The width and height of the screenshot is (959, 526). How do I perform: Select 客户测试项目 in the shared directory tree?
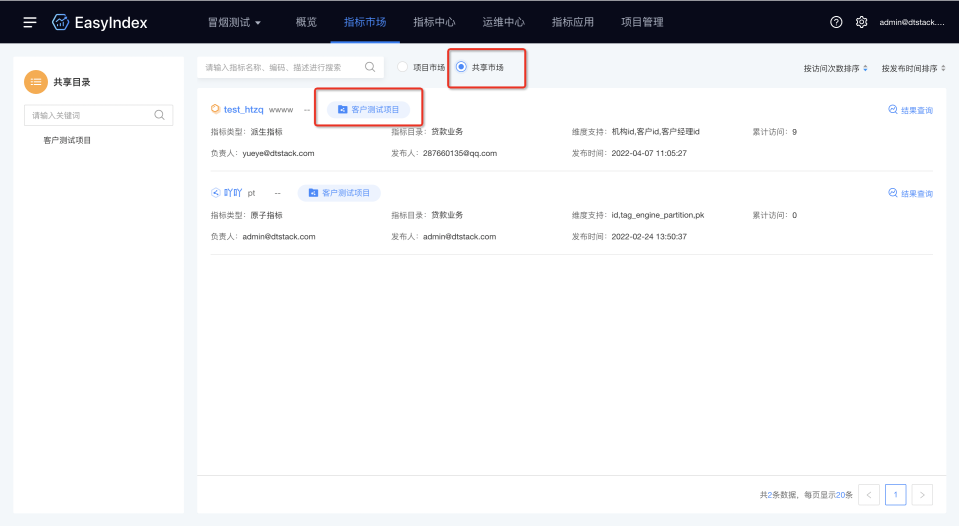click(x=67, y=141)
